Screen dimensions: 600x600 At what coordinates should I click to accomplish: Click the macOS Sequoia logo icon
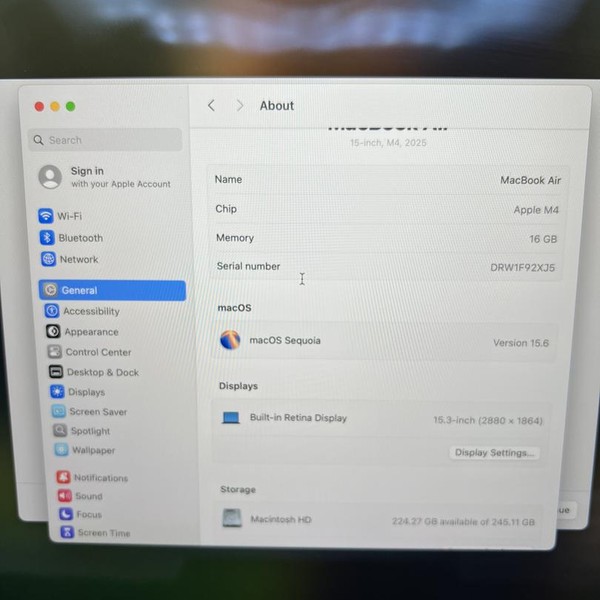[230, 340]
